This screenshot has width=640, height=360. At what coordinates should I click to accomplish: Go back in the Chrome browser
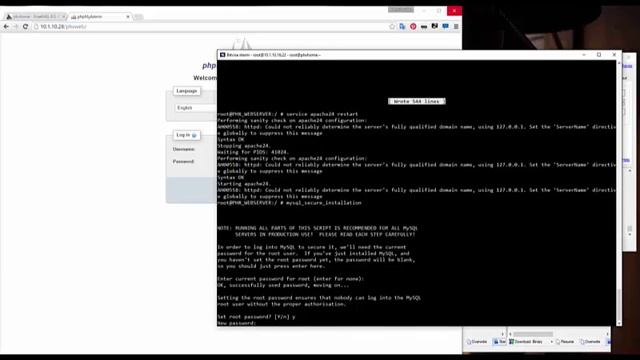(x=6, y=27)
